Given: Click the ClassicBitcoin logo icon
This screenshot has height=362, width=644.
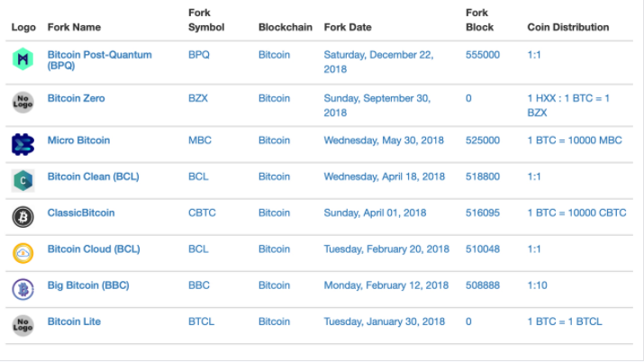Looking at the screenshot, I should coord(23,216).
